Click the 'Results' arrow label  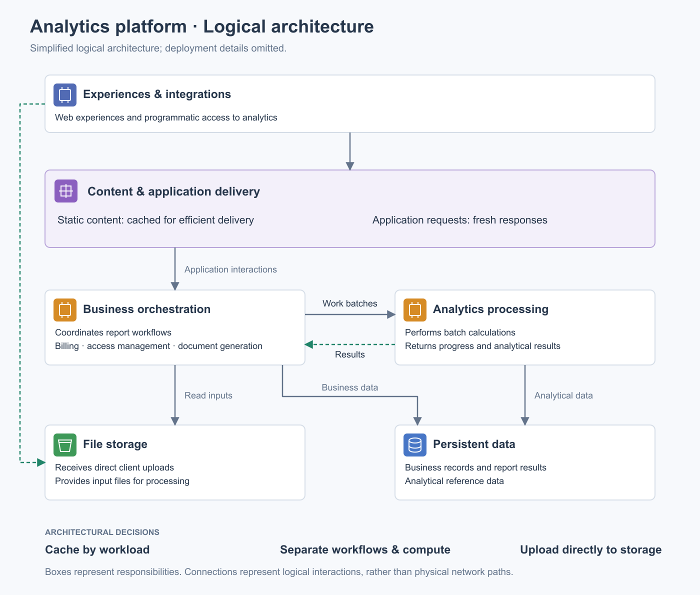tap(350, 354)
